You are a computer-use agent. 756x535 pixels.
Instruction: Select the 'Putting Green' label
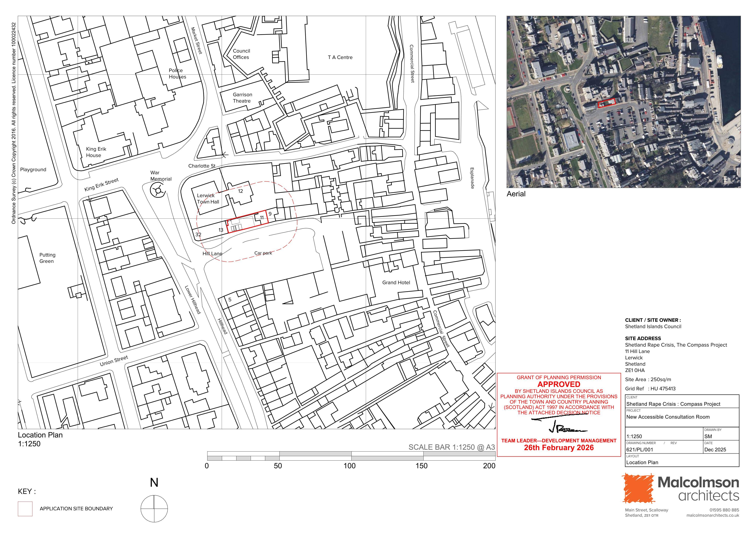(47, 258)
